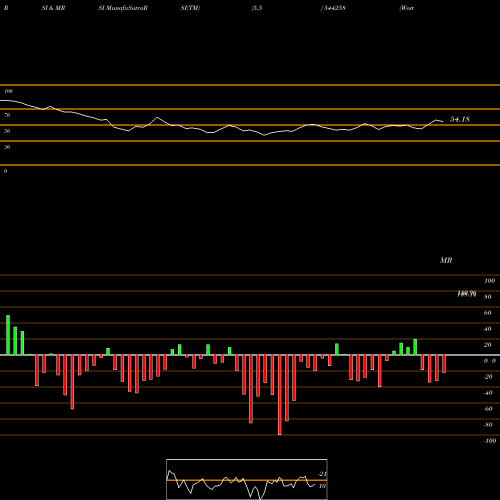Click the MR label above the histogram
The height and width of the screenshot is (500, 500).
[x=446, y=260]
